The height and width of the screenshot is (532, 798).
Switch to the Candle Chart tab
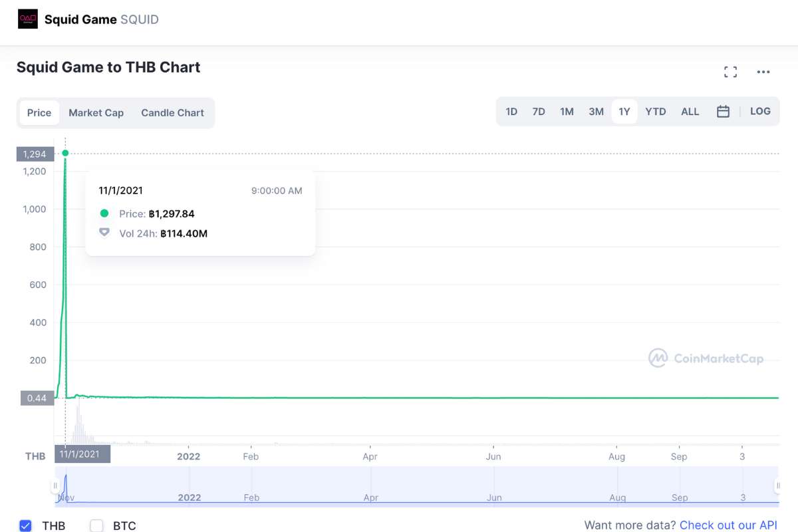click(x=172, y=112)
